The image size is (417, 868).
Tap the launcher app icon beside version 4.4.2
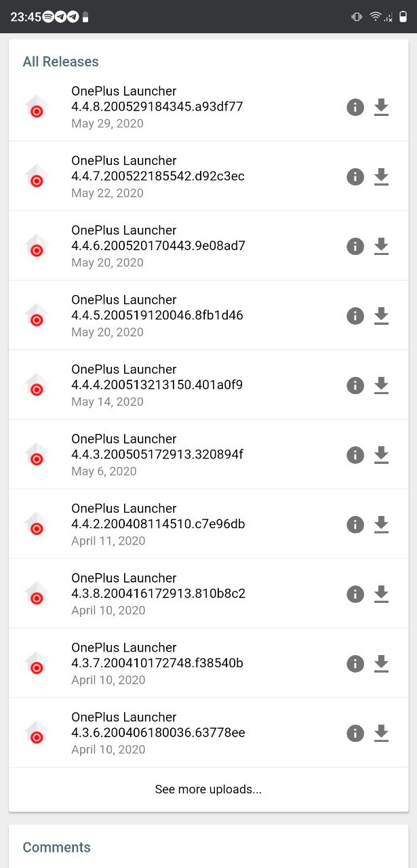coord(37,524)
